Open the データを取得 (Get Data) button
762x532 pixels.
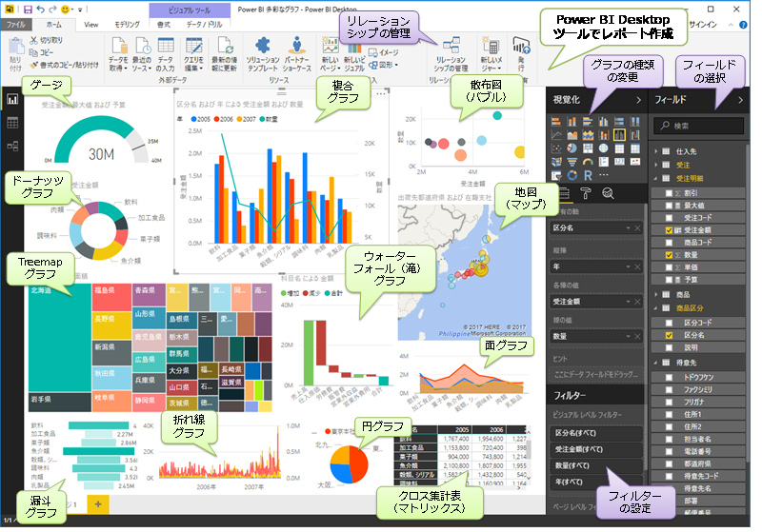tap(118, 54)
